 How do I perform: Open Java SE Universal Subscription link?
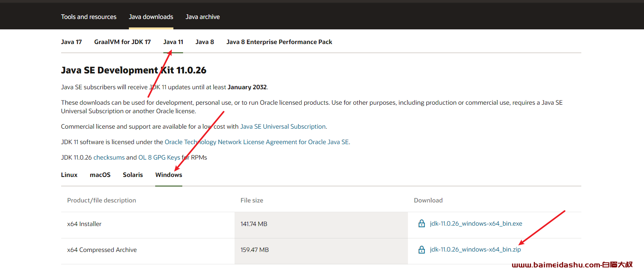click(x=283, y=126)
